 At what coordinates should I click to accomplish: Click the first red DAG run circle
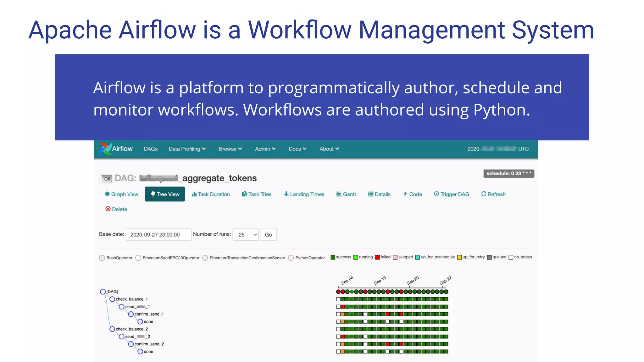[x=338, y=292]
